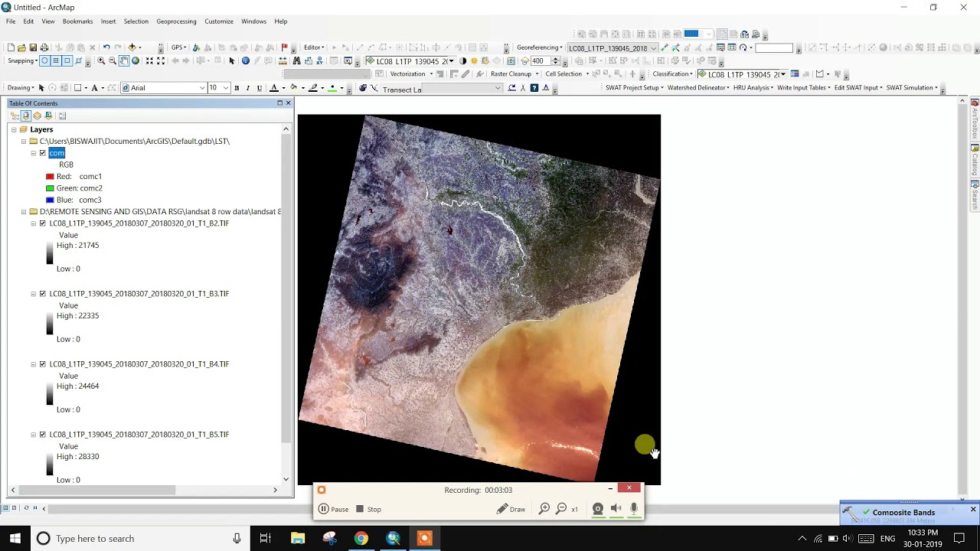Undo the last action
Screen dimensions: 980x551
click(106, 47)
